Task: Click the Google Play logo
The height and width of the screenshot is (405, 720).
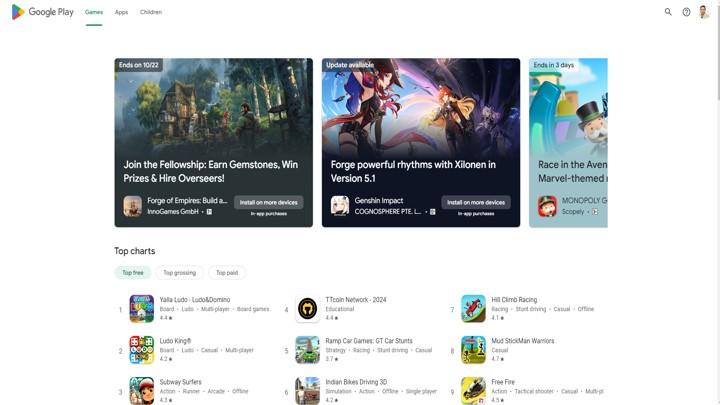Action: (x=42, y=12)
